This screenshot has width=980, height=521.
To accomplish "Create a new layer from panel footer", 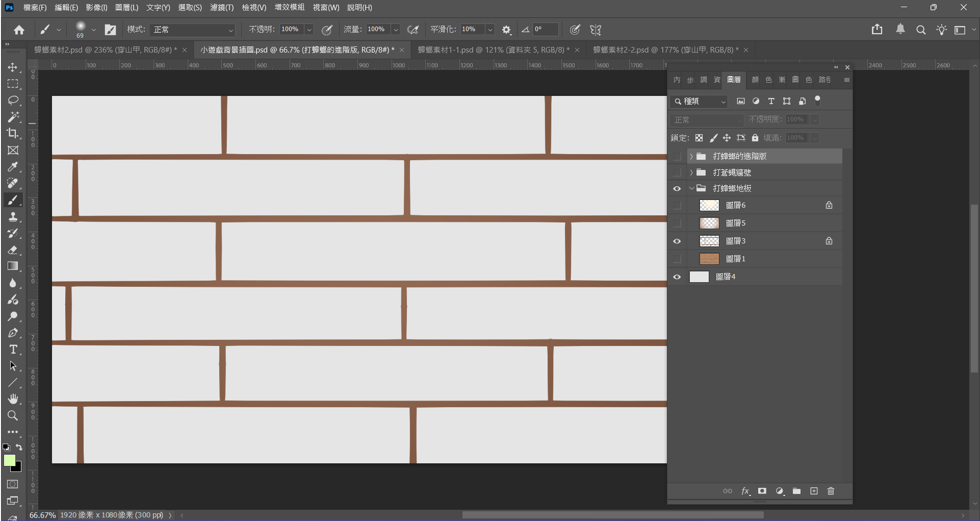I will tap(814, 491).
